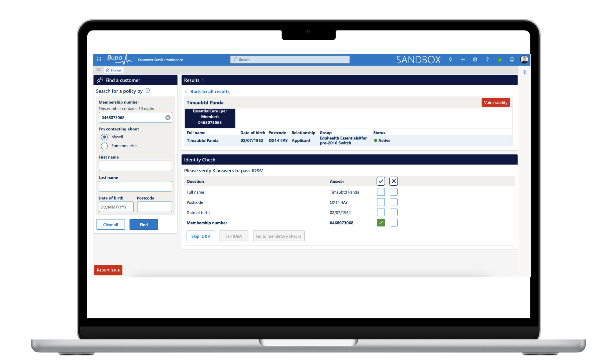Select the Someone else radio button

[x=104, y=146]
